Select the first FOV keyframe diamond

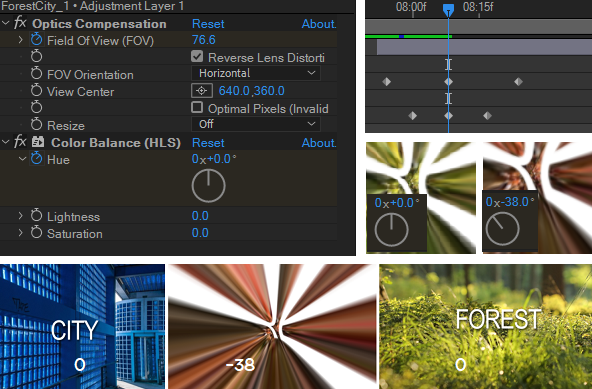click(x=386, y=82)
